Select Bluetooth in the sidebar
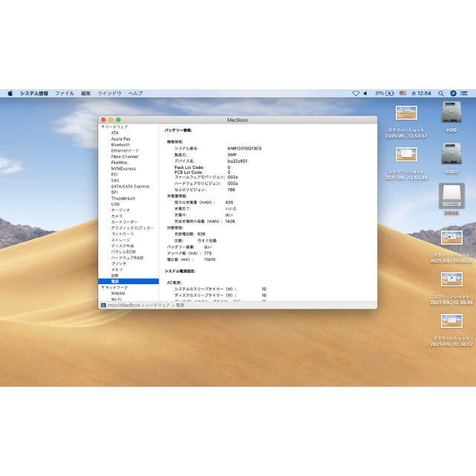Screen dimensions: 476x476 120,144
